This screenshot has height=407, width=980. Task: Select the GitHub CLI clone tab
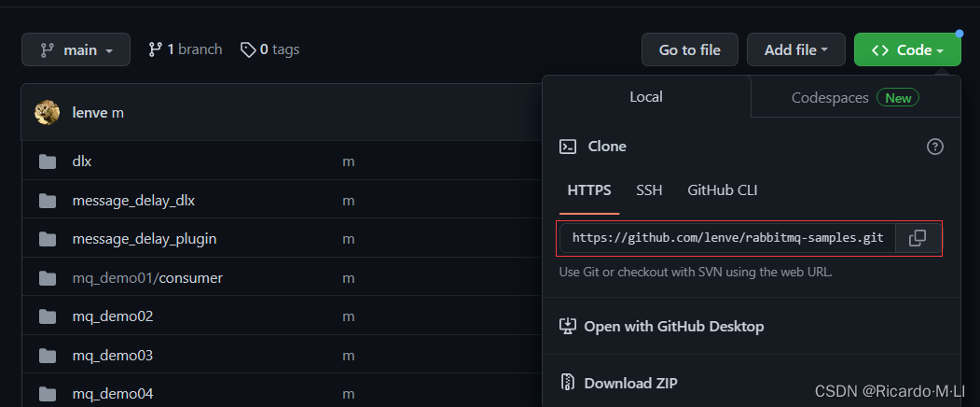[723, 190]
